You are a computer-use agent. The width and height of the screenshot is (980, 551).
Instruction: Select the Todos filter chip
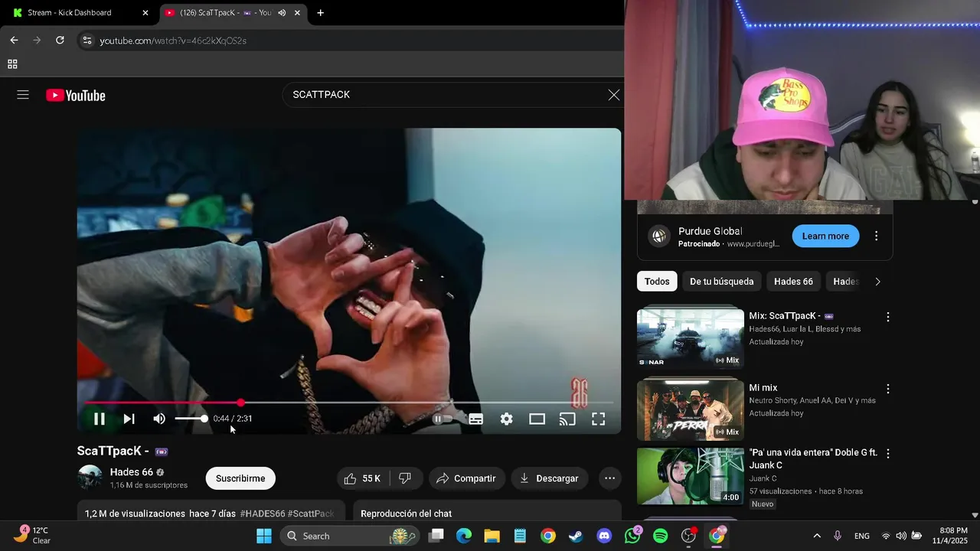tap(657, 282)
